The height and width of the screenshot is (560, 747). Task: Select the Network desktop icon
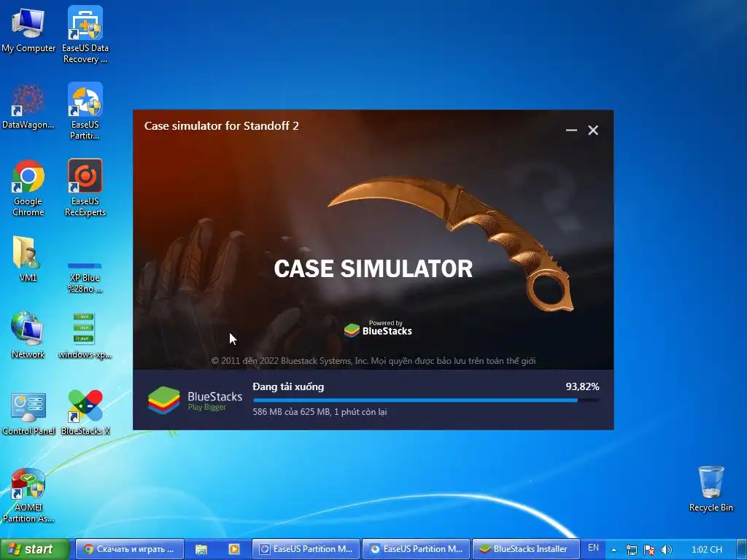pyautogui.click(x=28, y=335)
